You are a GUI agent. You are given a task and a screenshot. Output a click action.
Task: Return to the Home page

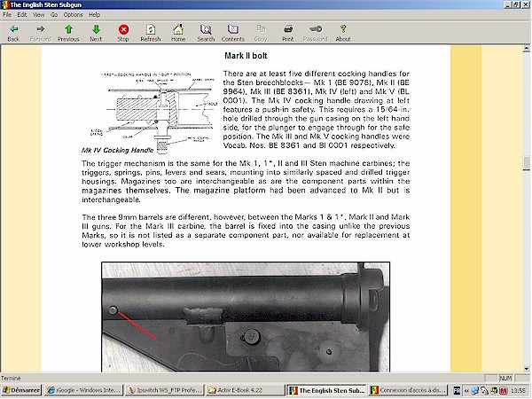tap(178, 33)
